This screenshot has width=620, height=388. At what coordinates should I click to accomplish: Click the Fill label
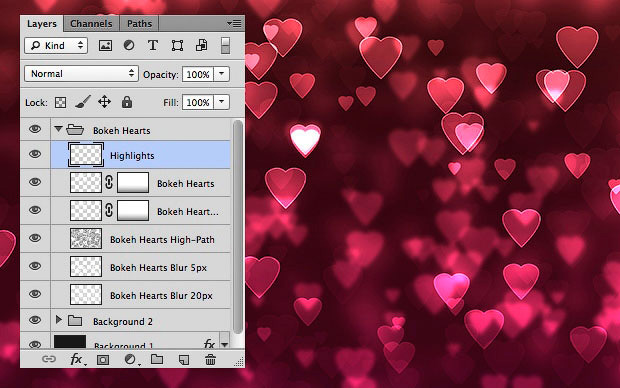(x=171, y=103)
